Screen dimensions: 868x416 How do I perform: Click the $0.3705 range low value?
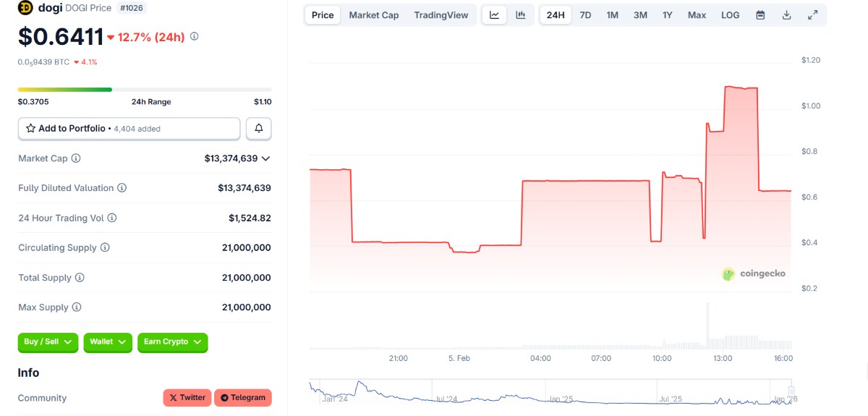[x=33, y=102]
